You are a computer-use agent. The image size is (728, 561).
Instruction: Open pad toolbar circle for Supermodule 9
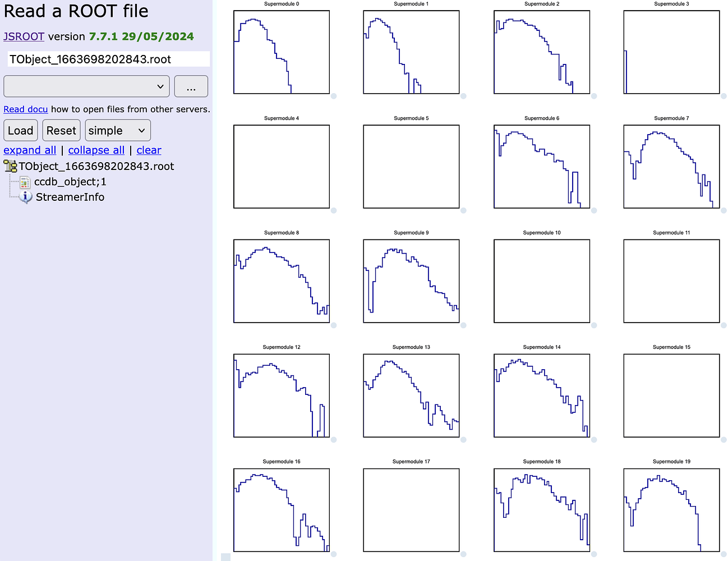click(463, 325)
